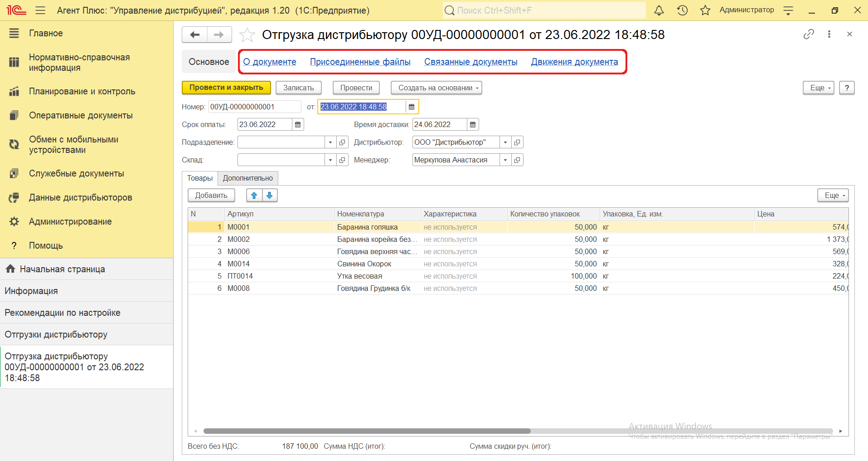
Task: Select the Артикул cell M0014
Action: 279,264
